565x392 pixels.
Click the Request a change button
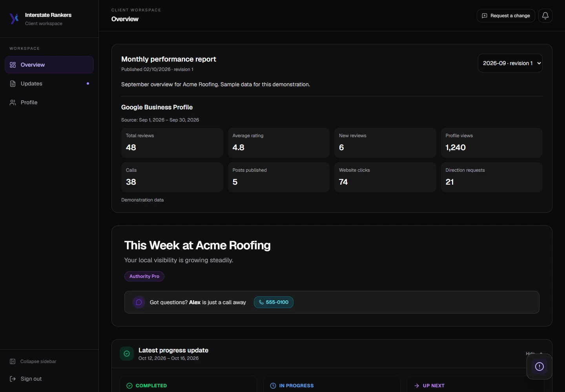click(x=506, y=16)
